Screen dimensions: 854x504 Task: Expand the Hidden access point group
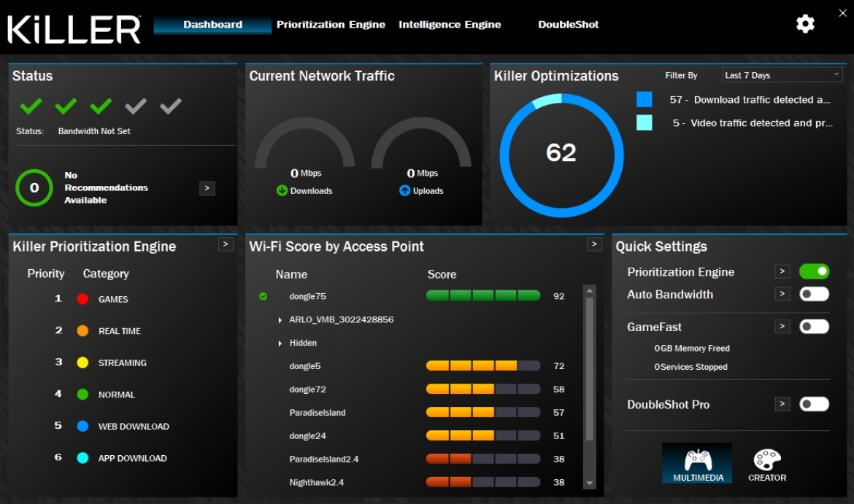280,344
